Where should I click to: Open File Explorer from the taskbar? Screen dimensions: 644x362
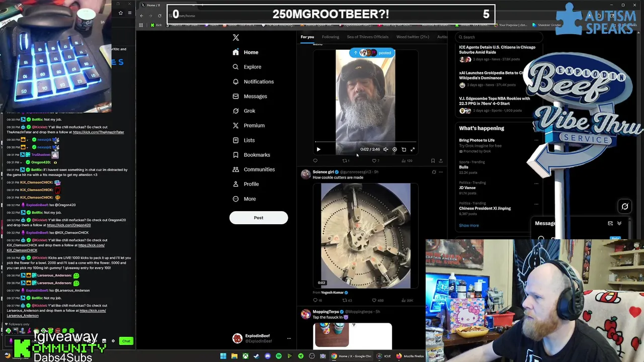pos(234,356)
